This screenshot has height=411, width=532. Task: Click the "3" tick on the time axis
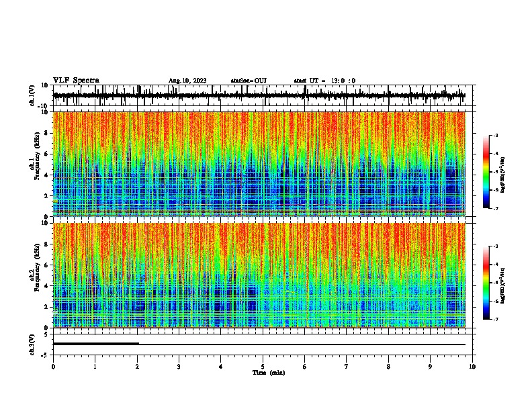click(x=179, y=367)
